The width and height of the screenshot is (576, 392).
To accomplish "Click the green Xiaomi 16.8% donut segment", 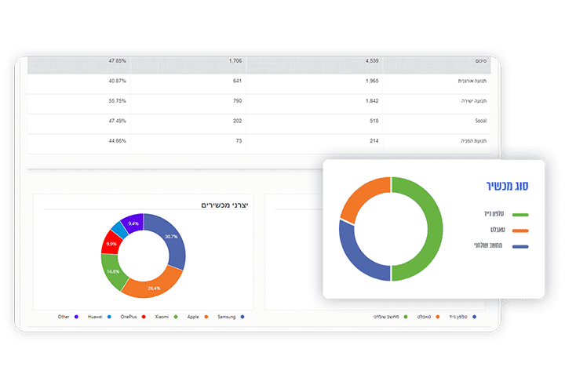I will coord(112,272).
